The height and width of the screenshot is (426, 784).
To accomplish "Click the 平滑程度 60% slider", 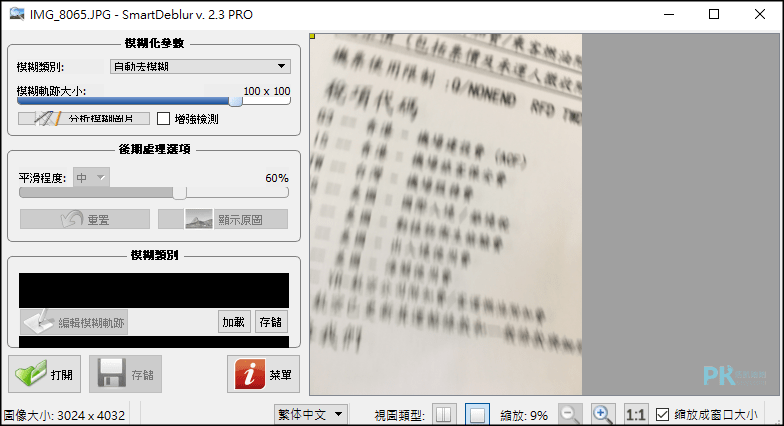I will pyautogui.click(x=154, y=192).
